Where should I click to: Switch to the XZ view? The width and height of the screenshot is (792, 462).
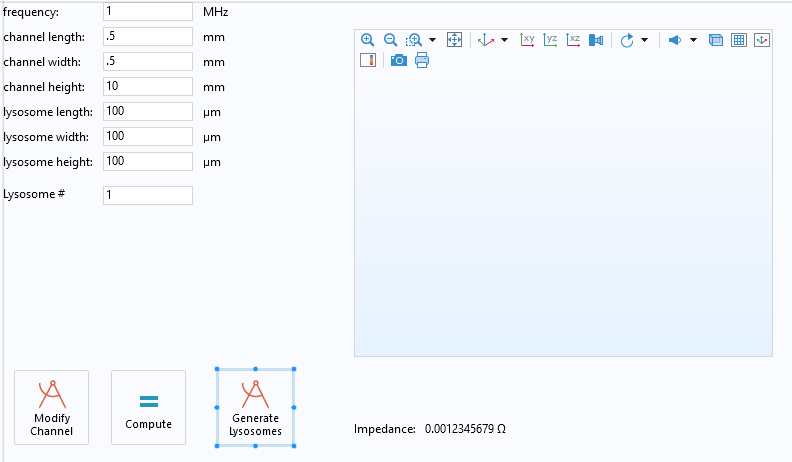pyautogui.click(x=573, y=40)
